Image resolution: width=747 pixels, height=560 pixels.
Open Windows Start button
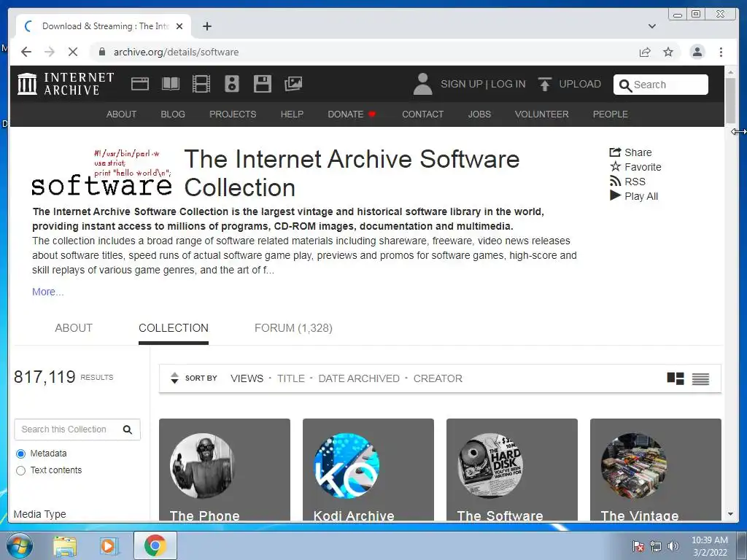coord(19,545)
